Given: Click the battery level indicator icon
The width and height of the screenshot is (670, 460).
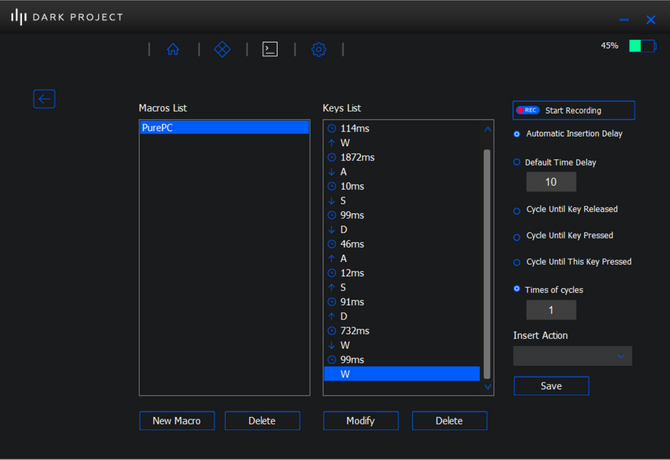Looking at the screenshot, I should 642,46.
